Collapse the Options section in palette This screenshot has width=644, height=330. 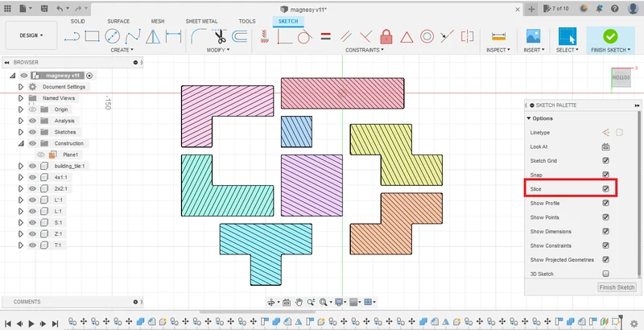click(529, 118)
